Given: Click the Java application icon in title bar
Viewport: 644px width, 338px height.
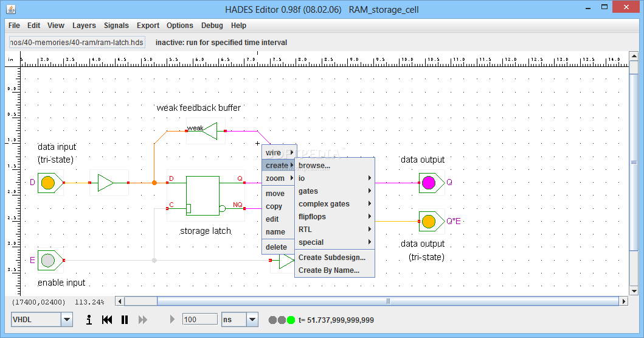Looking at the screenshot, I should (x=11, y=9).
